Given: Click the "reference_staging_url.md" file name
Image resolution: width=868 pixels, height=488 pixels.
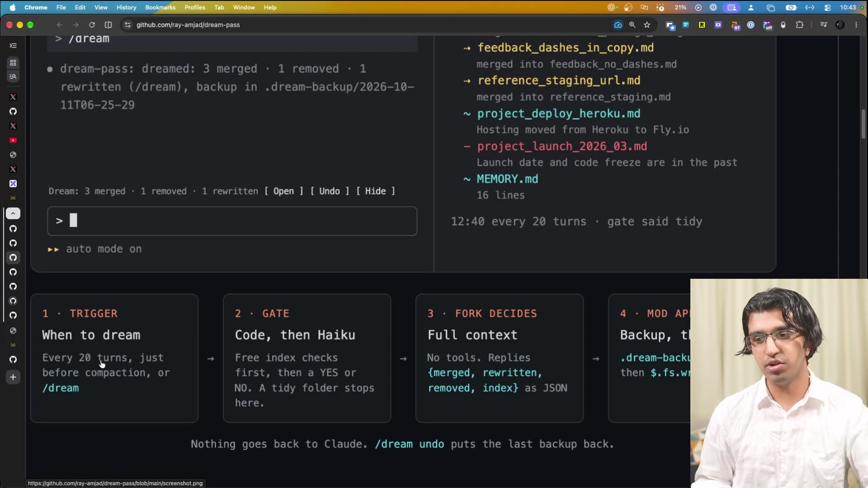Looking at the screenshot, I should pyautogui.click(x=559, y=80).
